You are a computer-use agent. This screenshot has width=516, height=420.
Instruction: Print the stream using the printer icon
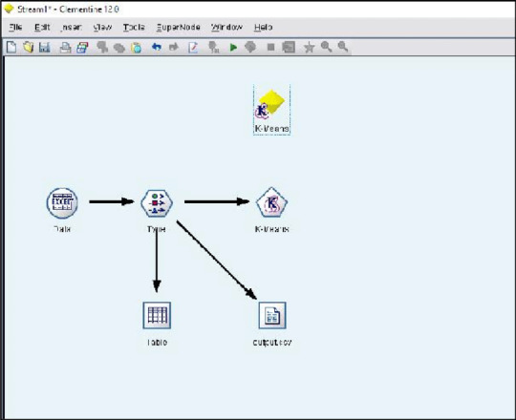click(x=65, y=48)
